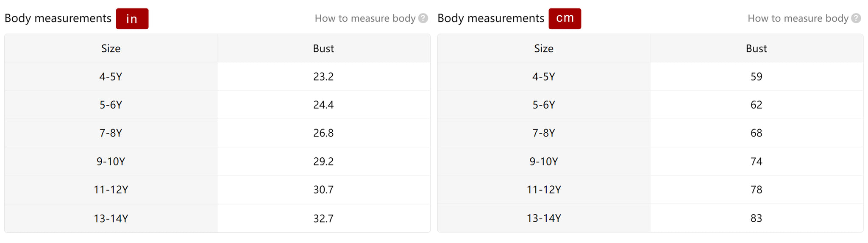Open "How to measure body" above the cm table
This screenshot has height=243, width=868.
pos(798,18)
